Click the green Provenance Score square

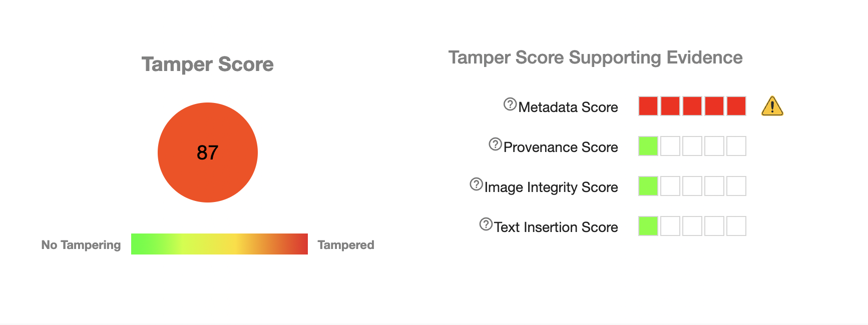point(648,146)
